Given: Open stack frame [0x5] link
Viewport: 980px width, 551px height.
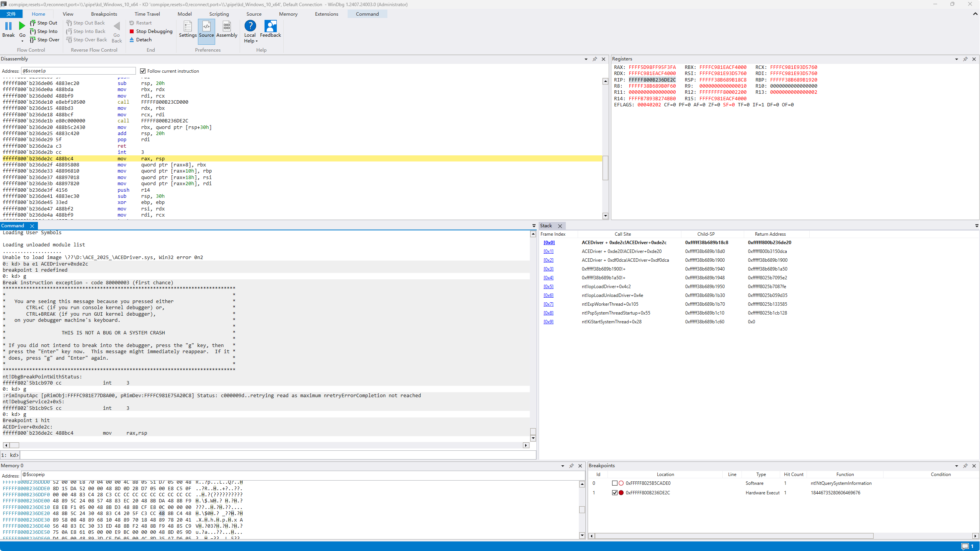Looking at the screenshot, I should click(x=548, y=287).
